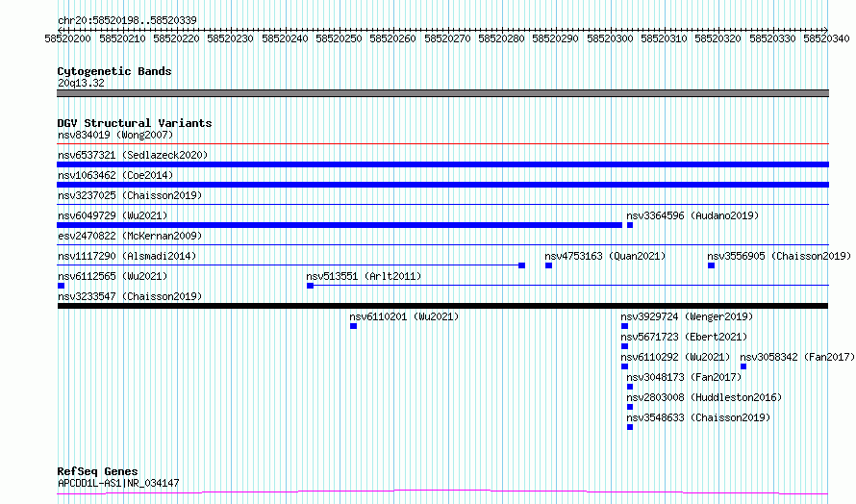Viewport: 856px width, 504px height.
Task: Click the RefSeq Genes track title
Action: click(x=97, y=471)
